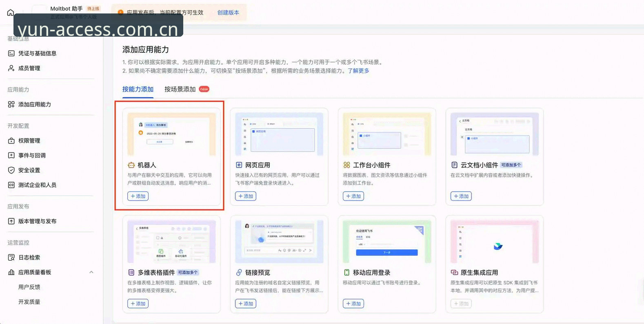Switch to the 按场景添加 tab
This screenshot has width=644, height=324.
pyautogui.click(x=180, y=89)
